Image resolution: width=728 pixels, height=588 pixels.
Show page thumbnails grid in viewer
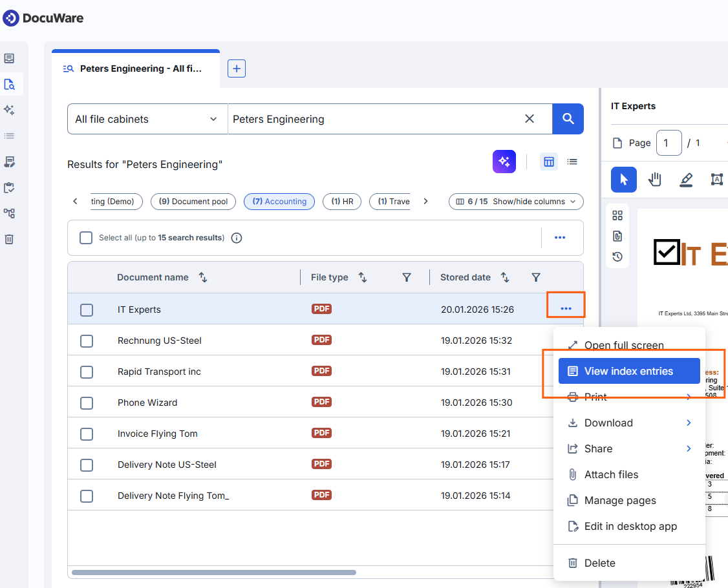617,215
